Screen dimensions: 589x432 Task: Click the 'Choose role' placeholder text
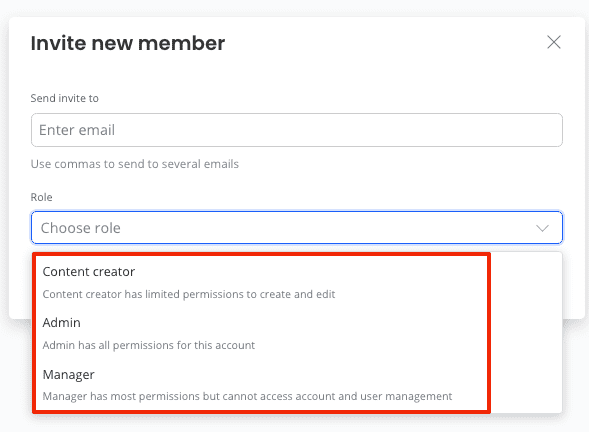click(80, 228)
